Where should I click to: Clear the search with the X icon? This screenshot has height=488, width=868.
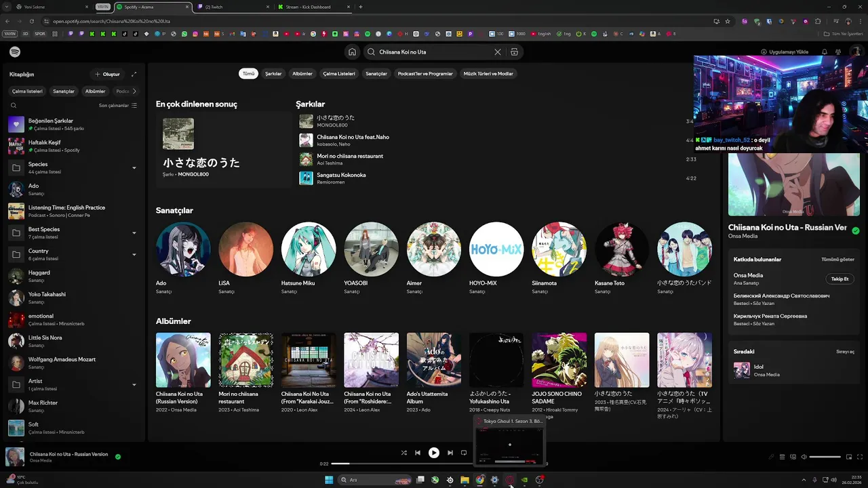498,52
